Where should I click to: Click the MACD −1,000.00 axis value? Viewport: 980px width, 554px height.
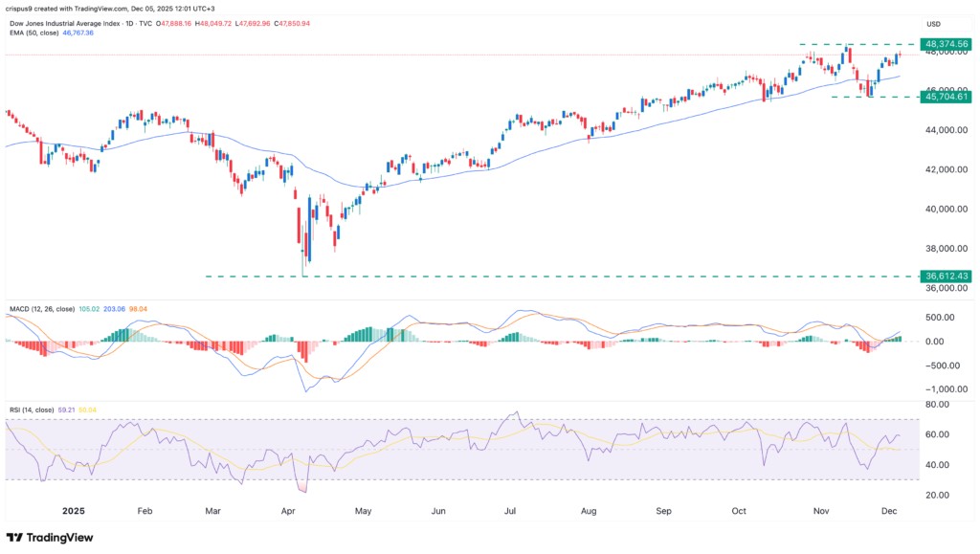[947, 389]
